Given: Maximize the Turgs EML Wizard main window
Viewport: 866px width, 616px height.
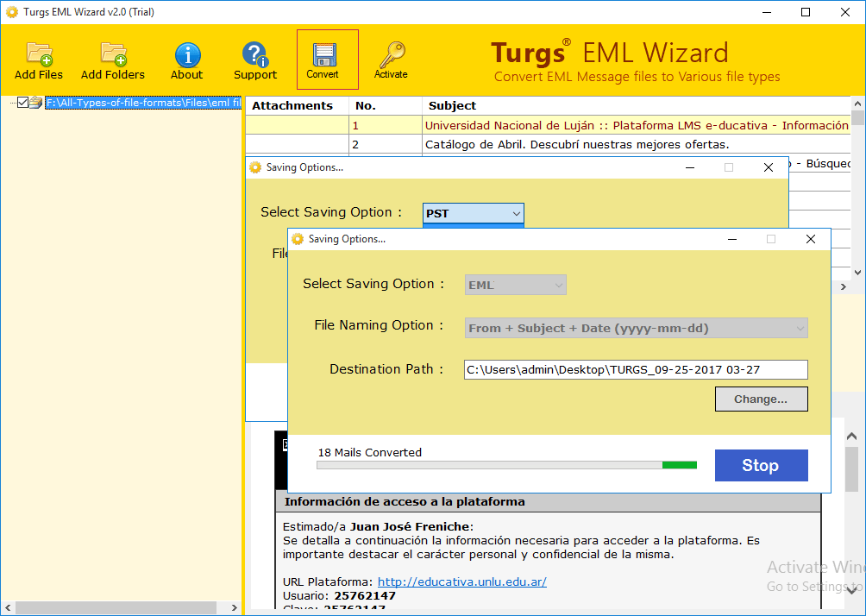Looking at the screenshot, I should click(x=806, y=12).
